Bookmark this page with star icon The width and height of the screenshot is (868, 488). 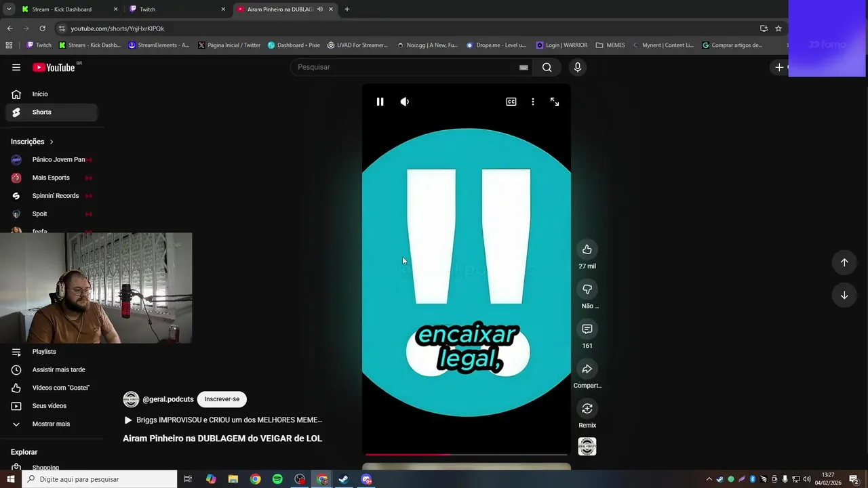[x=778, y=28]
